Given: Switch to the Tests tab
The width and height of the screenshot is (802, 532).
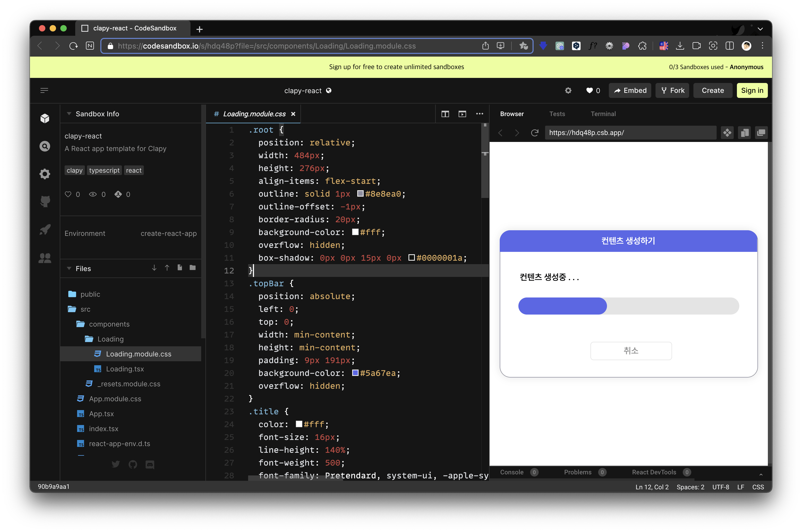Looking at the screenshot, I should 557,114.
